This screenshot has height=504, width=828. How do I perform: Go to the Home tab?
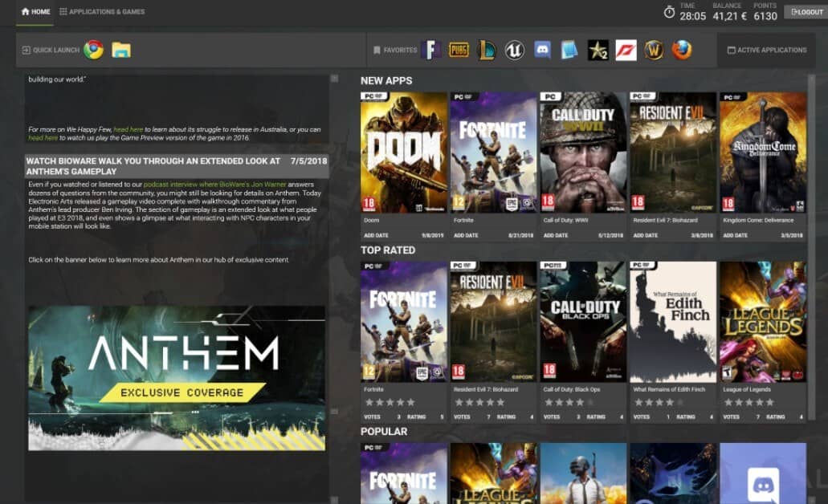click(x=35, y=11)
